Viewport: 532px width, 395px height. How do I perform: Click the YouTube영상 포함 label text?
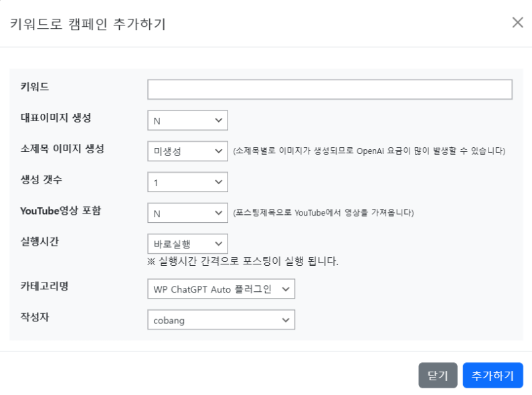(x=61, y=211)
